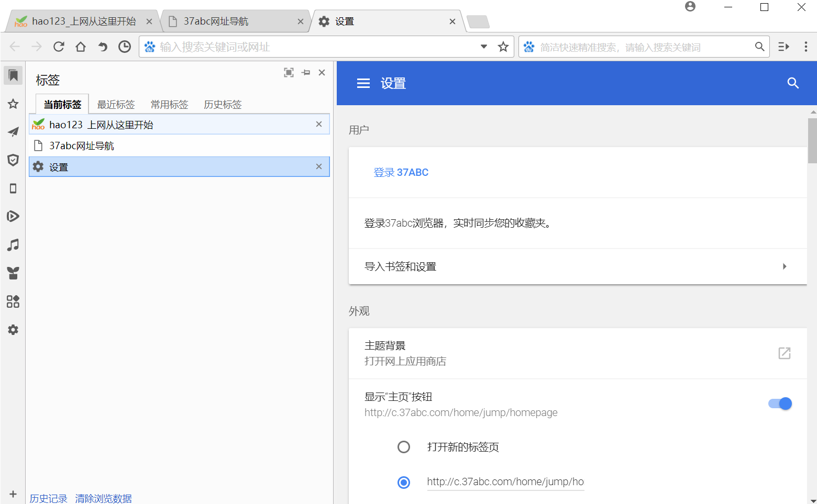Select the 打开新的标签页 radio button
This screenshot has width=817, height=504.
point(404,447)
